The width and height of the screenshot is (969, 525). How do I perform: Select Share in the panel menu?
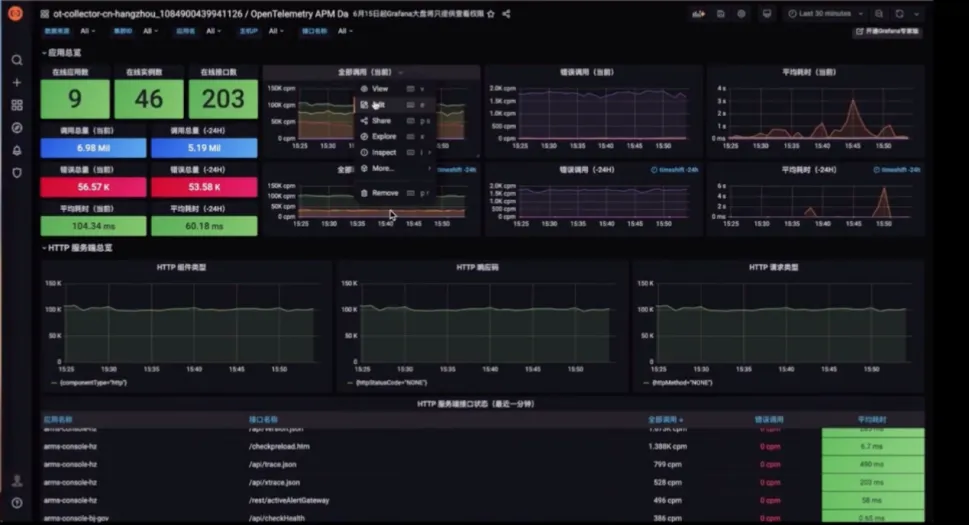click(395, 121)
